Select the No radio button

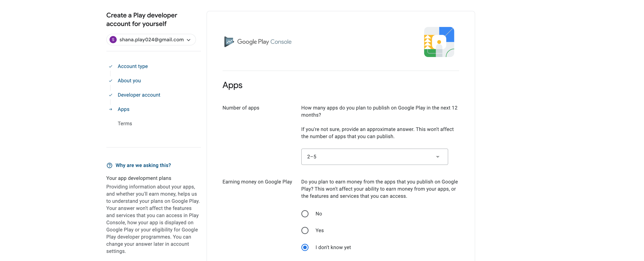coord(304,214)
